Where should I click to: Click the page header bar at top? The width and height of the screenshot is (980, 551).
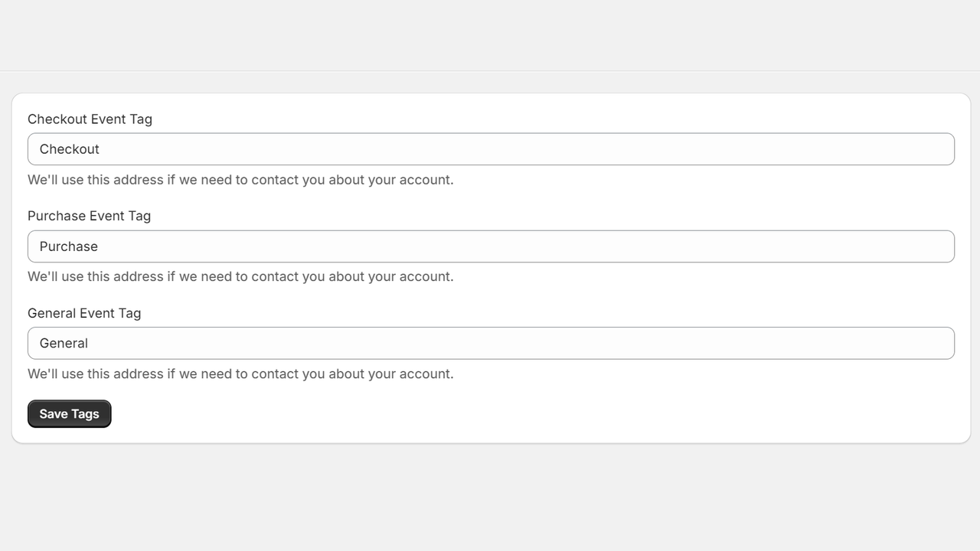pyautogui.click(x=490, y=34)
